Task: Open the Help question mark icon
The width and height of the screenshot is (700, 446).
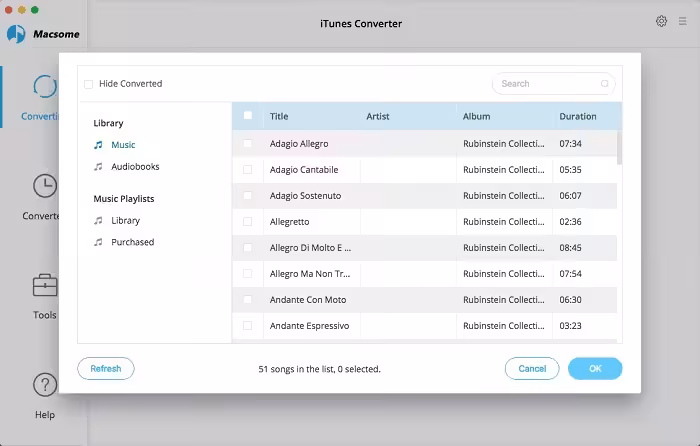Action: click(45, 384)
